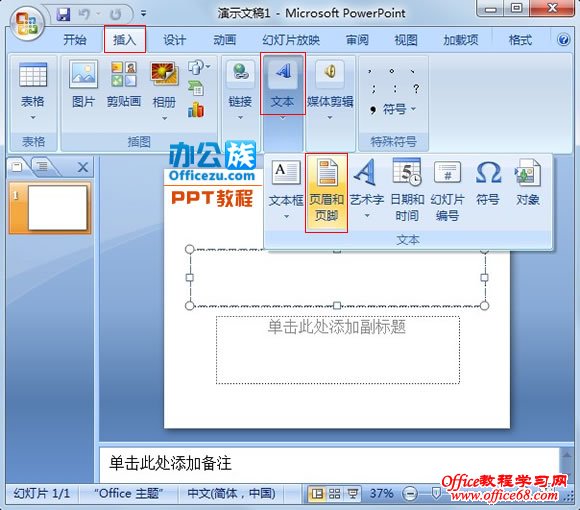The image size is (580, 510).
Task: Close the slides/outline pane
Action: click(x=83, y=168)
